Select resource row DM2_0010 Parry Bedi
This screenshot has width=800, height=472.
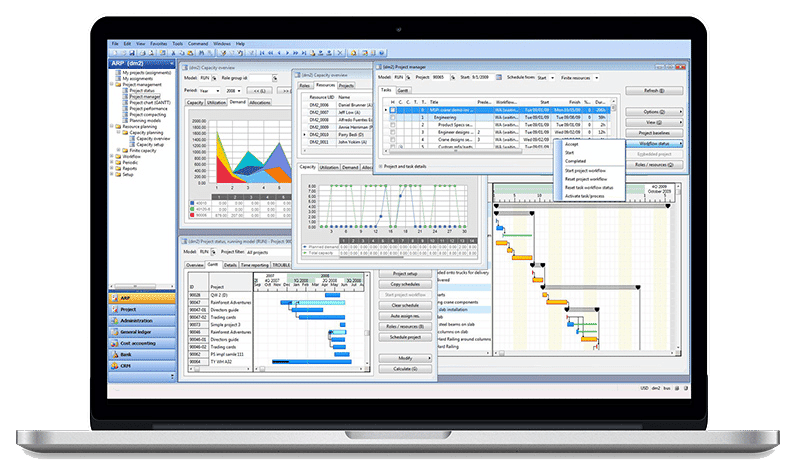click(339, 135)
